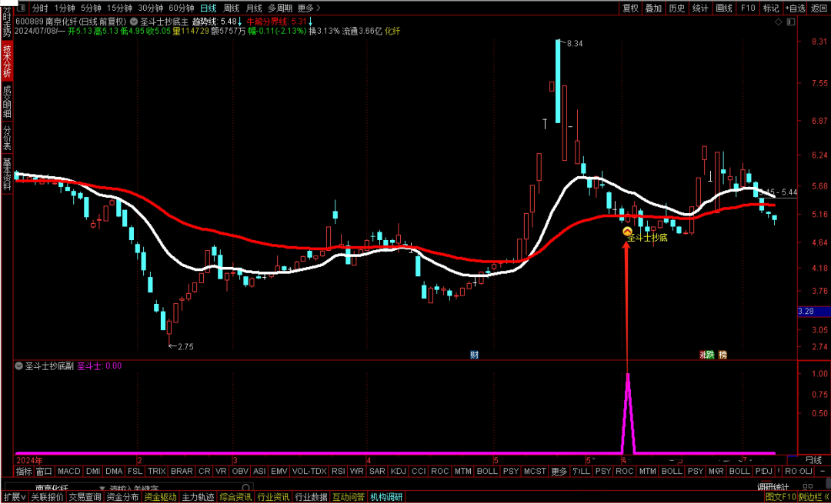
Task: Click the 返回 back button
Action: click(819, 8)
